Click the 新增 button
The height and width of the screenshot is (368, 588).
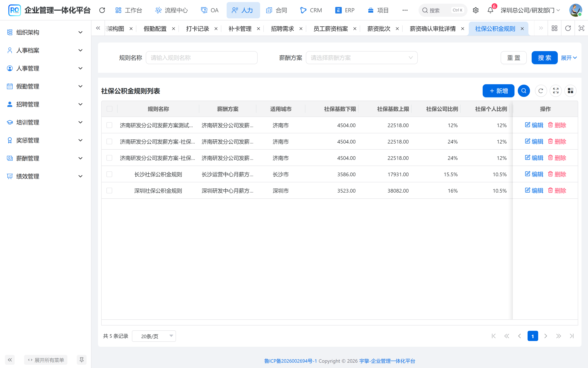click(498, 91)
